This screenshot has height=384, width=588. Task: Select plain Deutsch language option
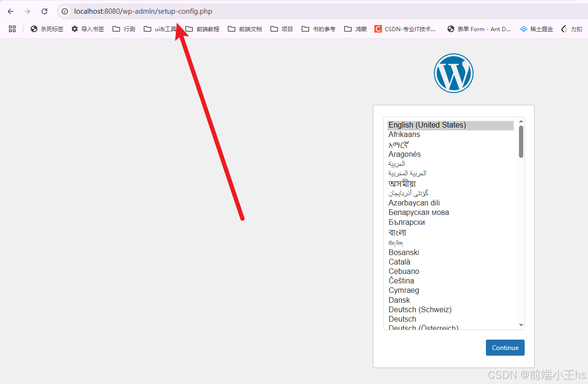(x=450, y=319)
